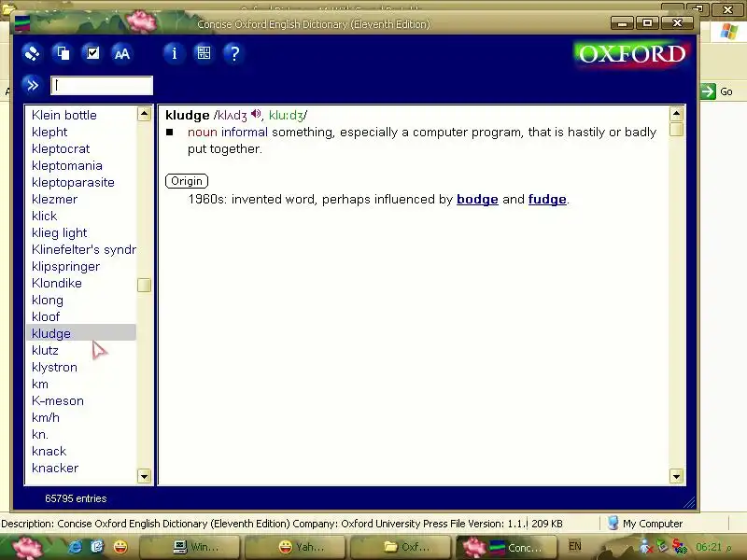
Task: Click the copy pages toolbar icon
Action: click(x=63, y=53)
